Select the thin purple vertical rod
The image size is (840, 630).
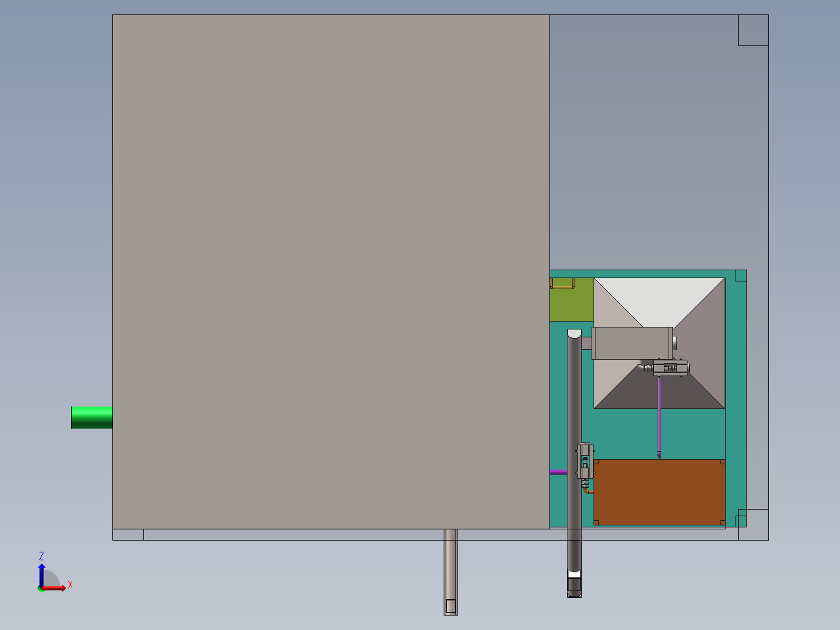[659, 416]
